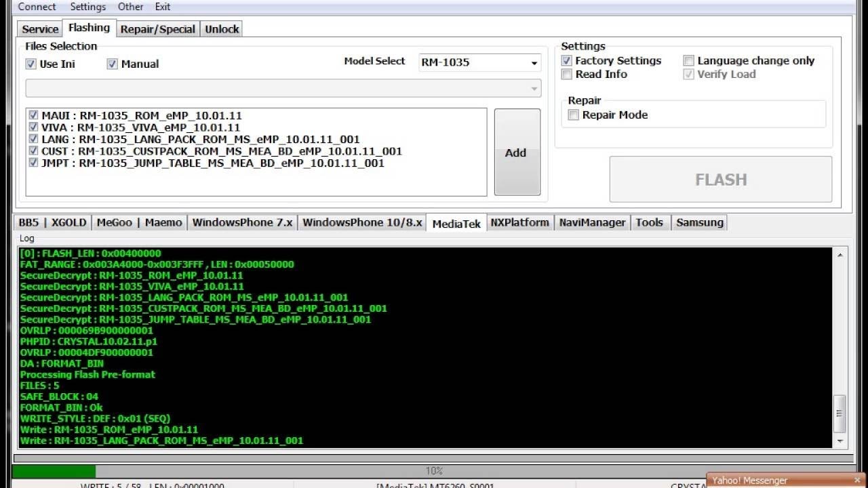This screenshot has width=868, height=488.
Task: Select the Flashing tab
Action: 89,28
